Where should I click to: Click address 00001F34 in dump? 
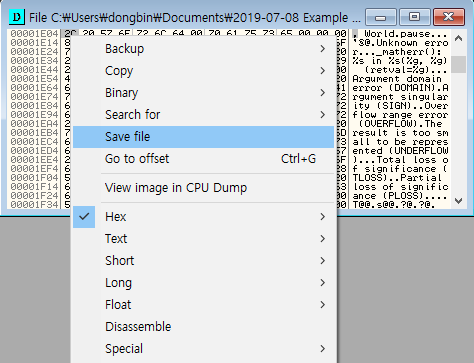coord(34,205)
